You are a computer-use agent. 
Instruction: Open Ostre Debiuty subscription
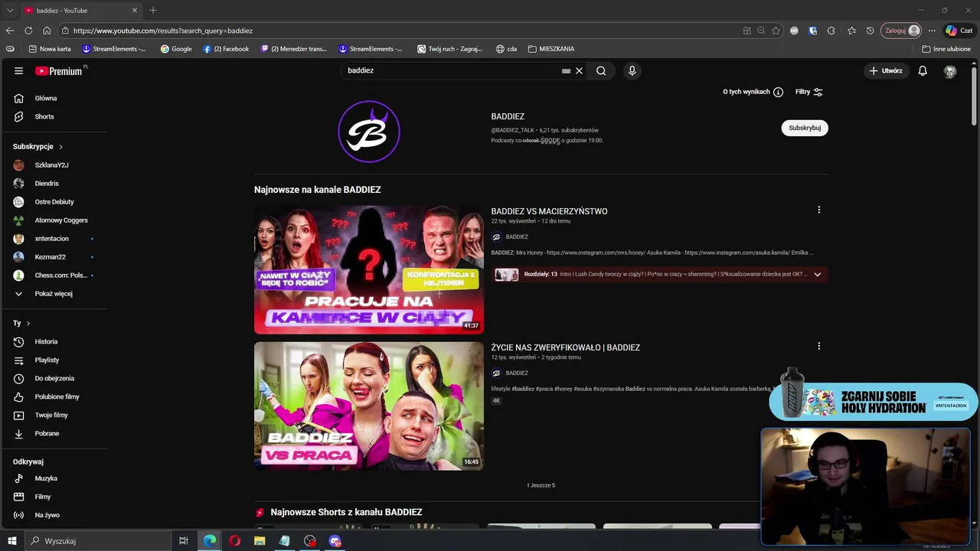tap(54, 201)
